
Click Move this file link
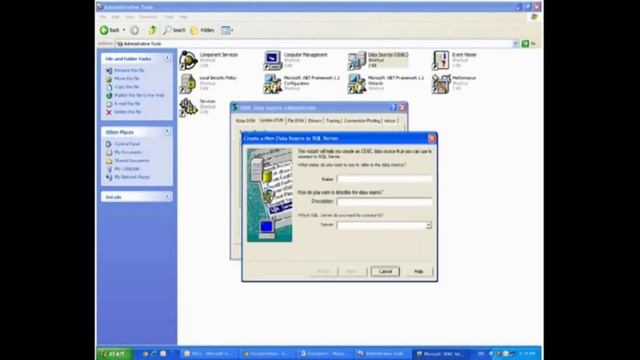pyautogui.click(x=127, y=78)
